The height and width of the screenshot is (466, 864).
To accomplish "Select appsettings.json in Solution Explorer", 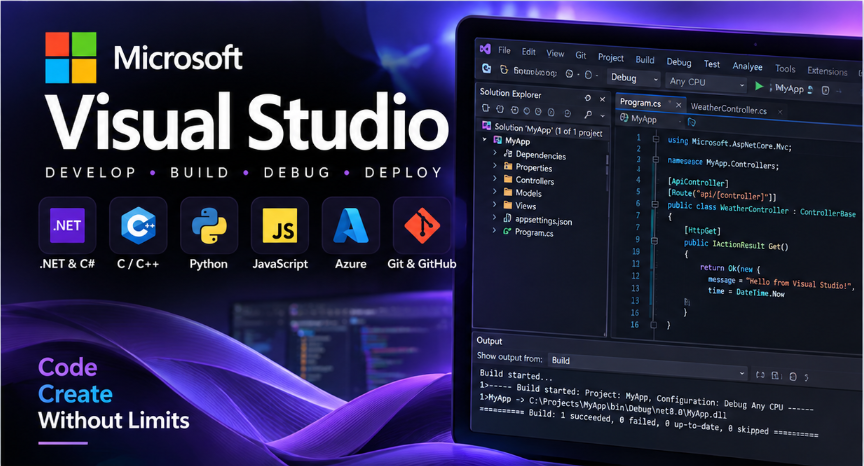I will click(x=543, y=220).
